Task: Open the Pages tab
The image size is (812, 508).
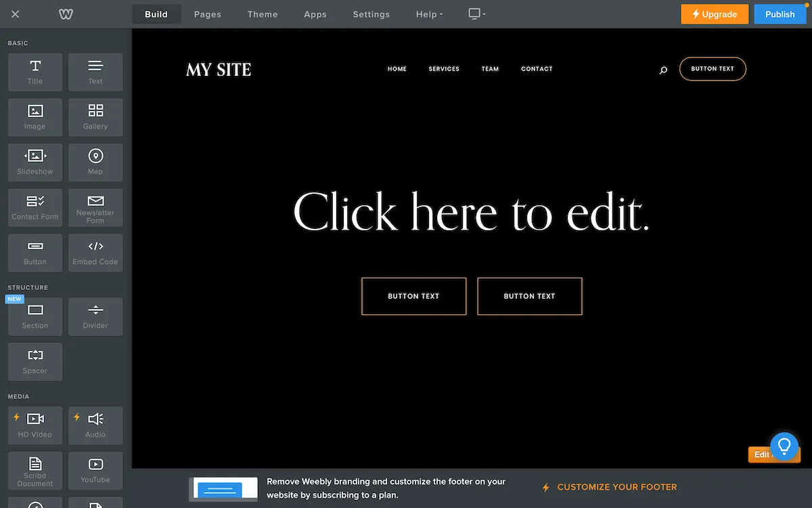Action: (x=208, y=14)
